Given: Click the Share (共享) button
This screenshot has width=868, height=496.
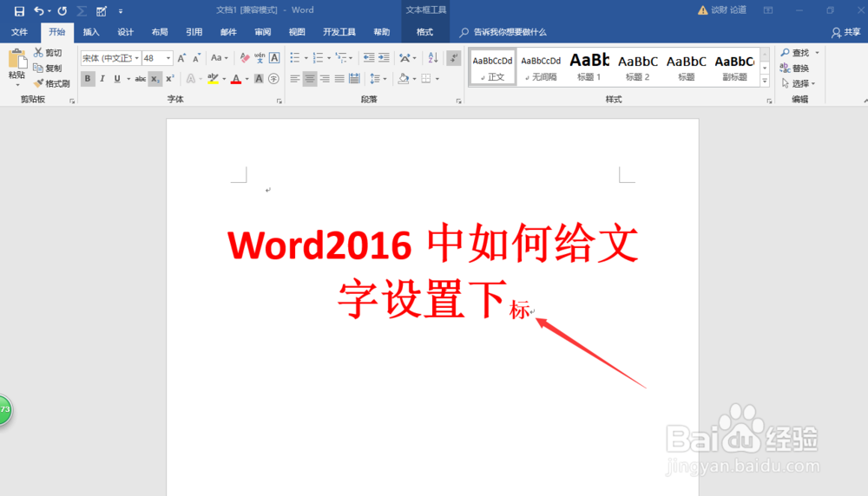Looking at the screenshot, I should pyautogui.click(x=845, y=33).
